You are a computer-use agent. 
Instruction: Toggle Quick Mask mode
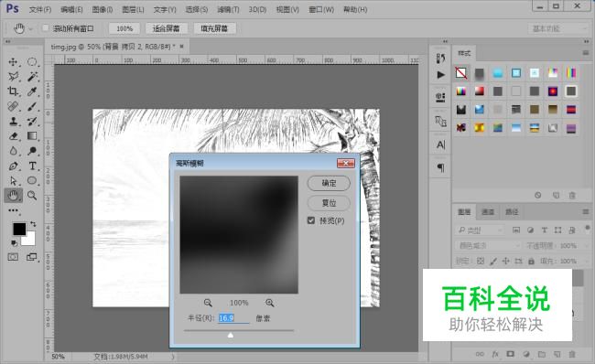[13, 257]
